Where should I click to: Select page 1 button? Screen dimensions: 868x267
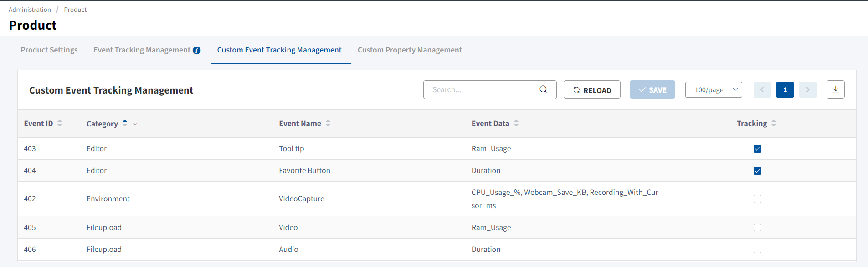pos(785,89)
